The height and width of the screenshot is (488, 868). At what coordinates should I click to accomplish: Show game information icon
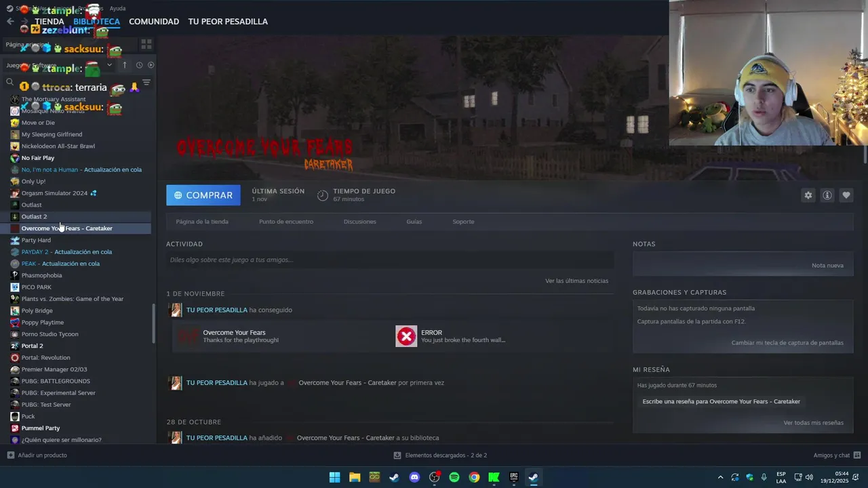click(827, 195)
